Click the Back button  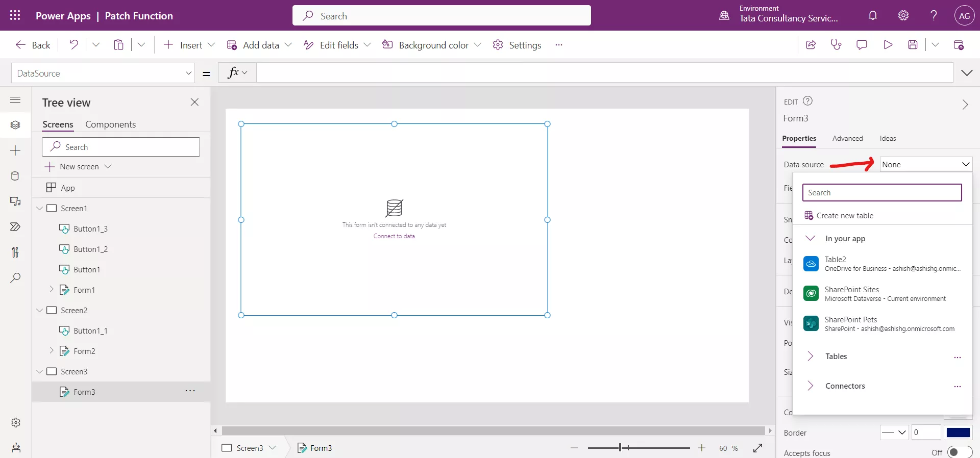point(33,45)
